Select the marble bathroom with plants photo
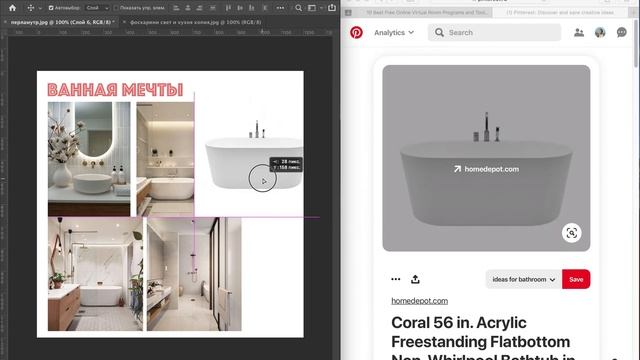 [95, 274]
